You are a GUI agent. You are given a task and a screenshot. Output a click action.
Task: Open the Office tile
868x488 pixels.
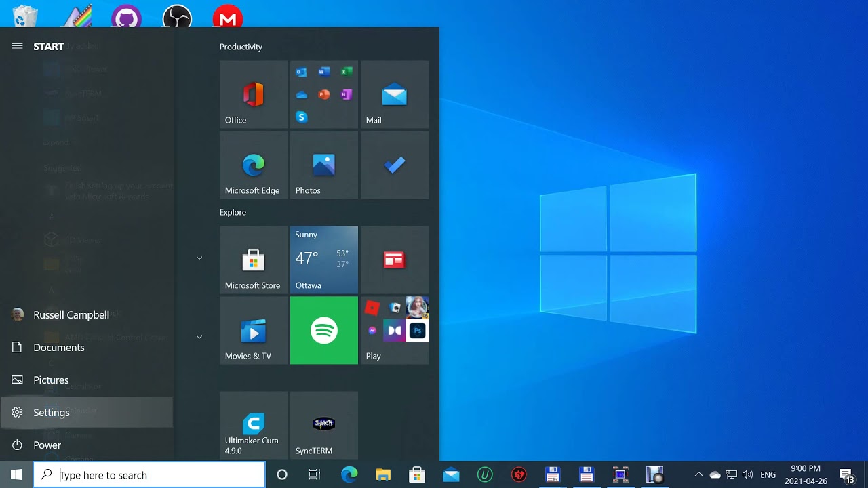(x=254, y=95)
